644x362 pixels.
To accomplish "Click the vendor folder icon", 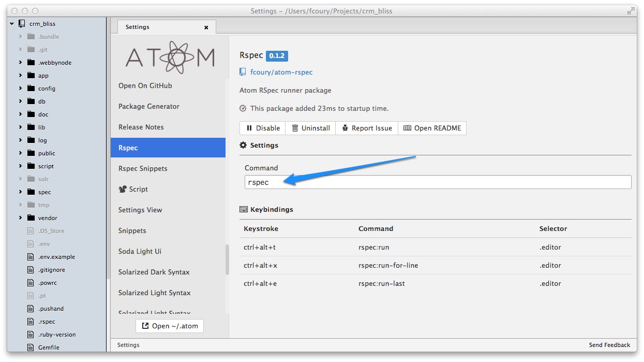I will 31,218.
